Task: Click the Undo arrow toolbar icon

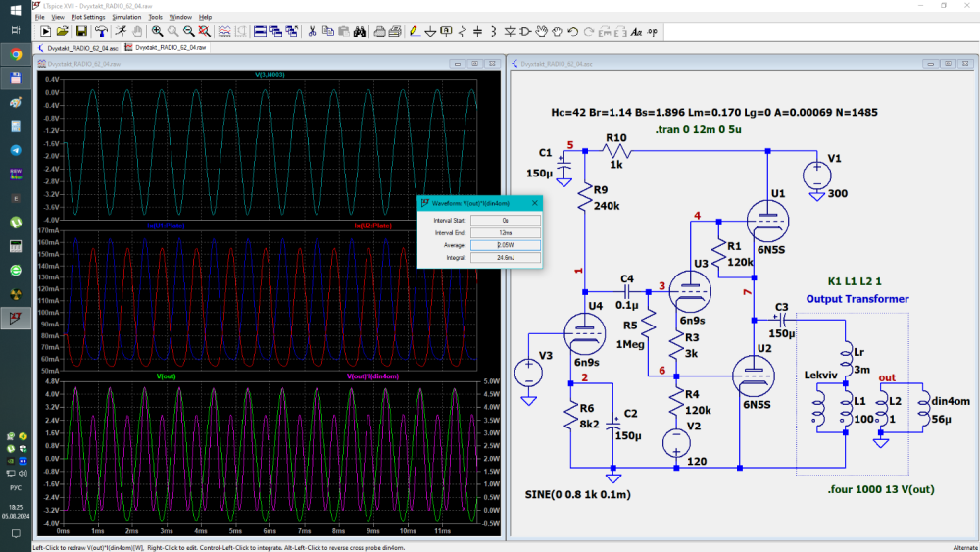Action: [572, 31]
